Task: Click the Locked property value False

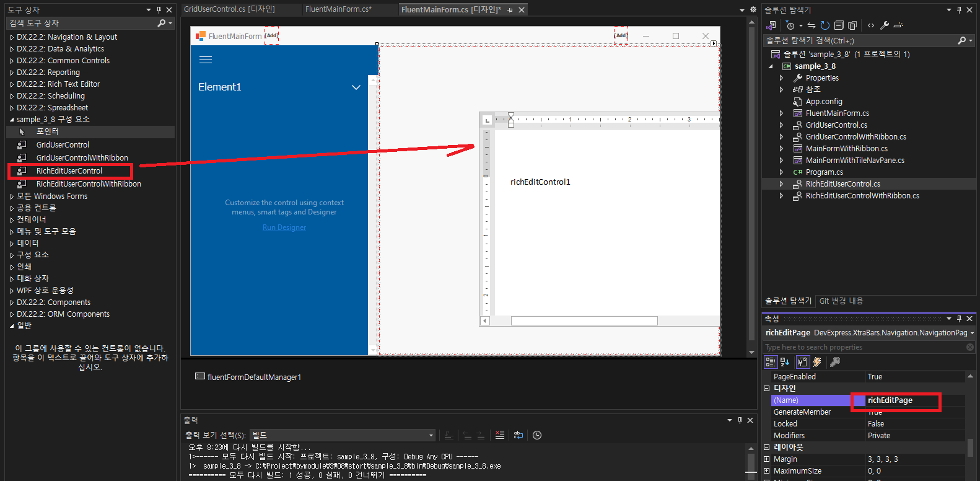Action: 915,424
